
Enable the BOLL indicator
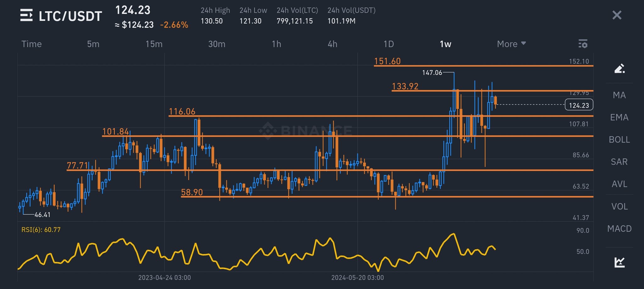619,139
